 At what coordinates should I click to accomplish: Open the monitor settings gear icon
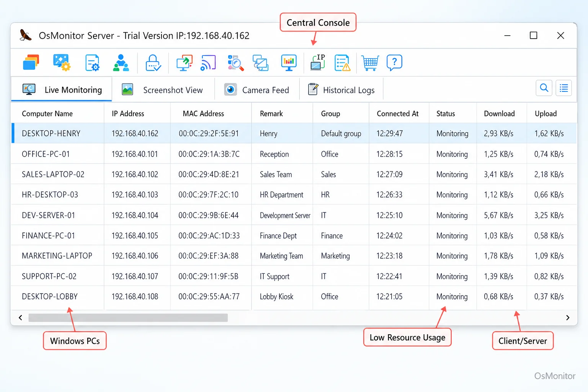pyautogui.click(x=62, y=62)
